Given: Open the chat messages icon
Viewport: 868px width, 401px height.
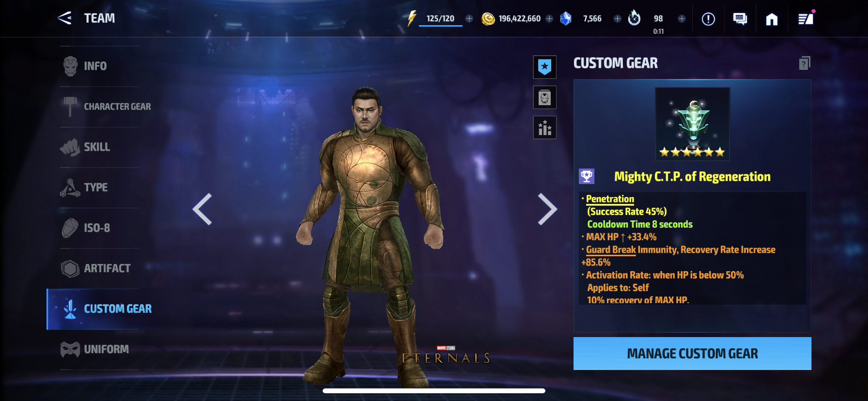Looking at the screenshot, I should coord(740,19).
